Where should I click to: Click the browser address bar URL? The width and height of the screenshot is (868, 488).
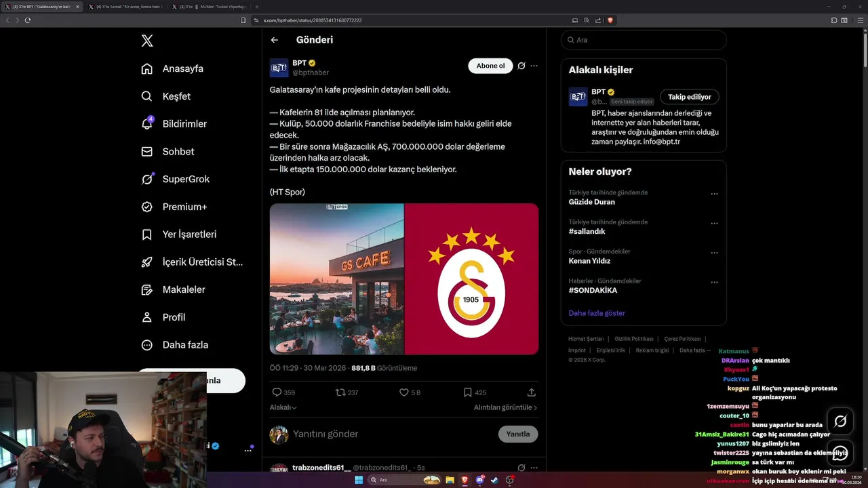pyautogui.click(x=313, y=20)
